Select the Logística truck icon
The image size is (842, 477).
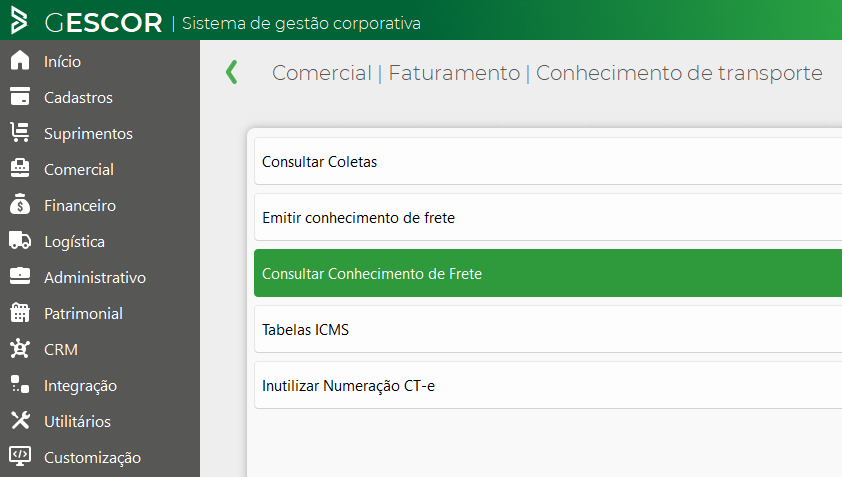20,240
